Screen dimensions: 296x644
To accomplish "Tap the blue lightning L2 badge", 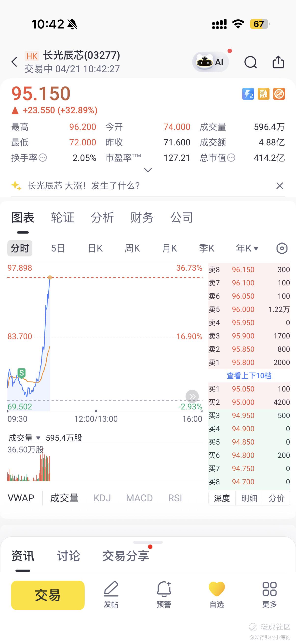I will (x=248, y=94).
